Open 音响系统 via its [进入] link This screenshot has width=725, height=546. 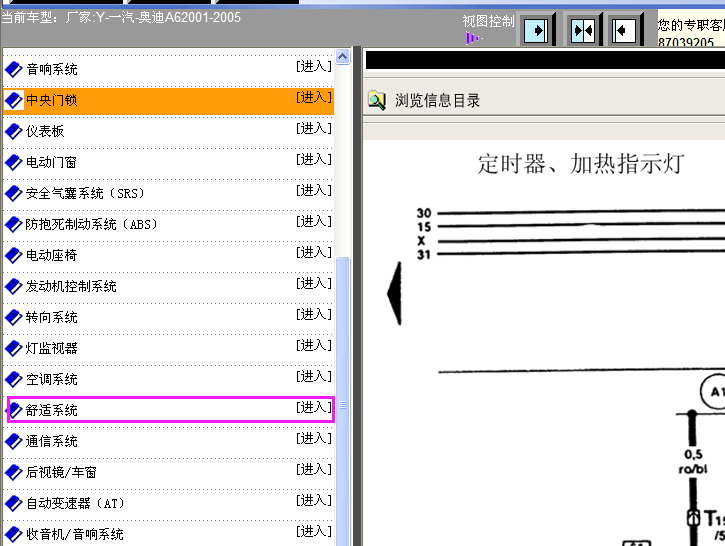[x=314, y=67]
